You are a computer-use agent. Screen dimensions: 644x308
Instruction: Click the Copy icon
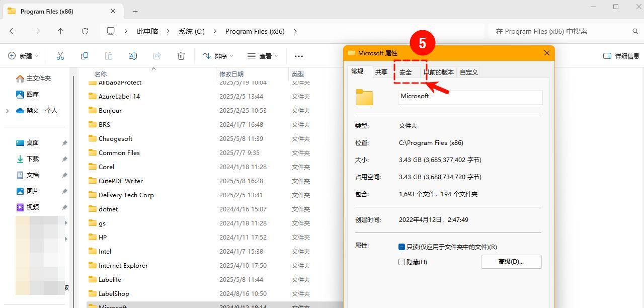point(84,55)
